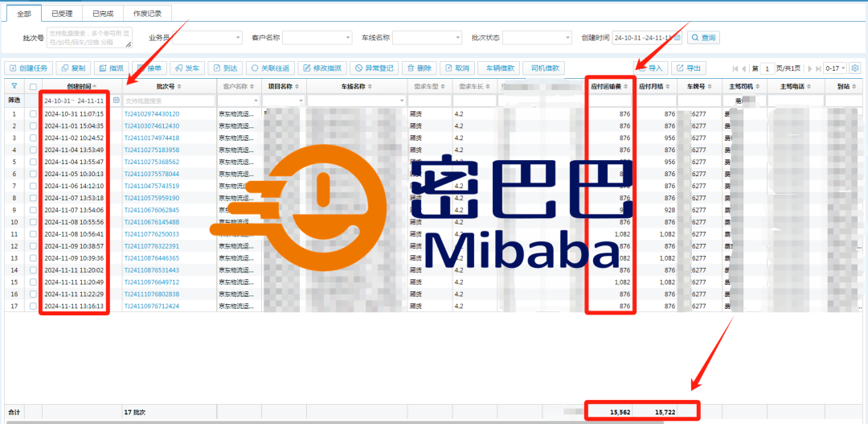Viewport: 868px width, 424px height.
Task: Click 修改指派 toolbar button
Action: (x=322, y=68)
